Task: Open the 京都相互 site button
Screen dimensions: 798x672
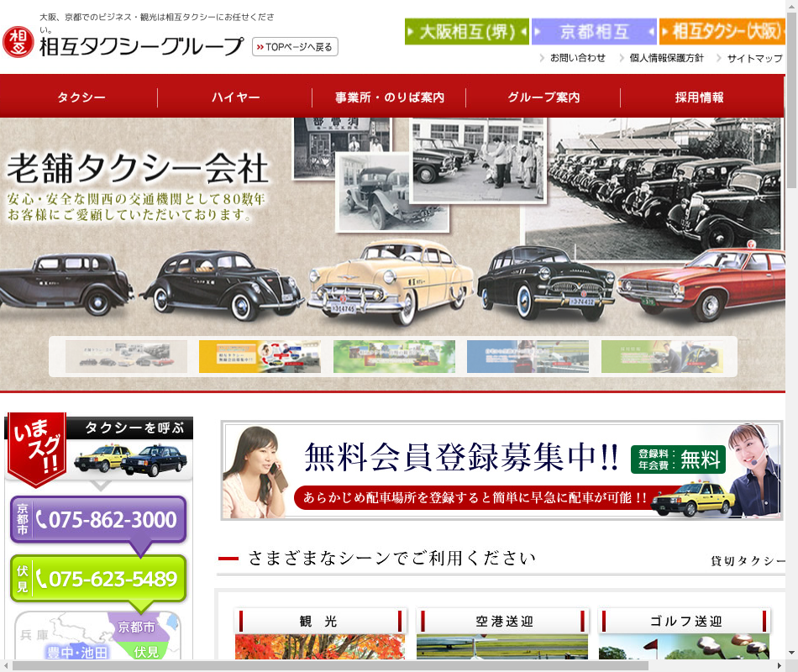Action: (x=594, y=31)
